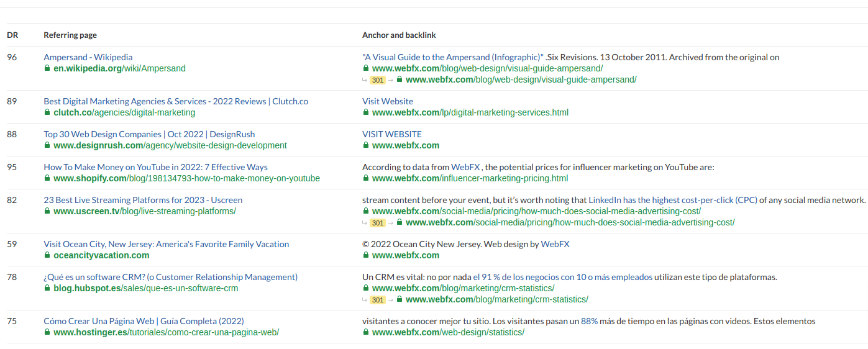Open uscreen.tv/blog/live-streaming-platforms URL
Screen dimensions: 868x349
pyautogui.click(x=145, y=211)
